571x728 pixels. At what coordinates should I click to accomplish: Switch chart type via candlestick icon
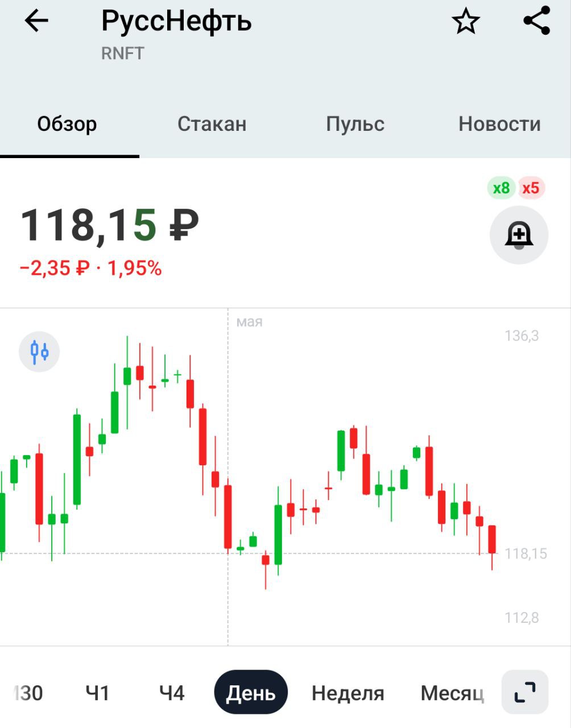pyautogui.click(x=39, y=352)
